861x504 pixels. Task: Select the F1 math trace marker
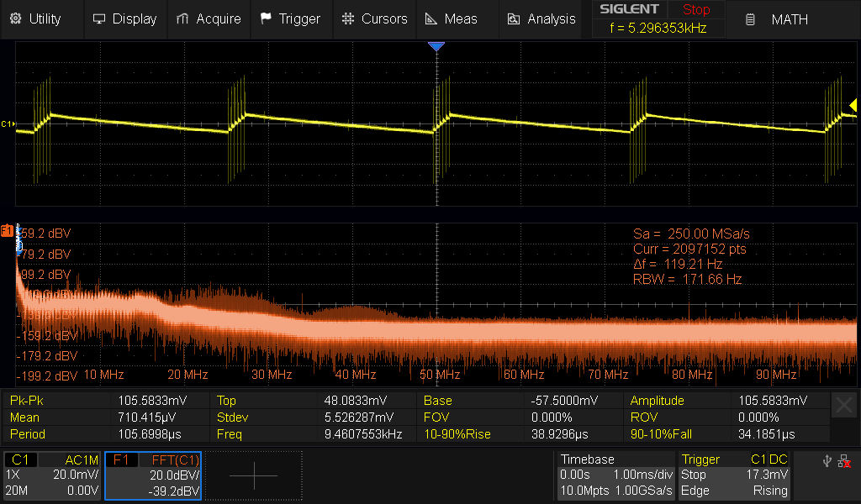[x=8, y=229]
